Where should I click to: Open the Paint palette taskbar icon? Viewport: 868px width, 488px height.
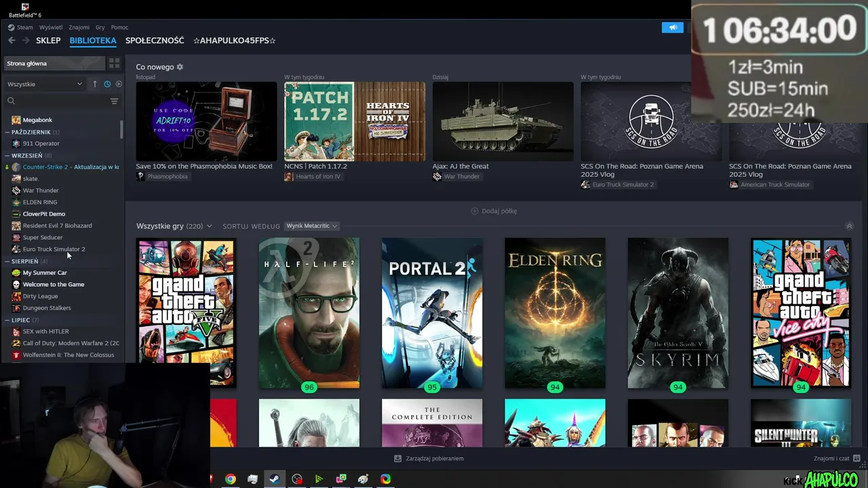pyautogui.click(x=363, y=479)
